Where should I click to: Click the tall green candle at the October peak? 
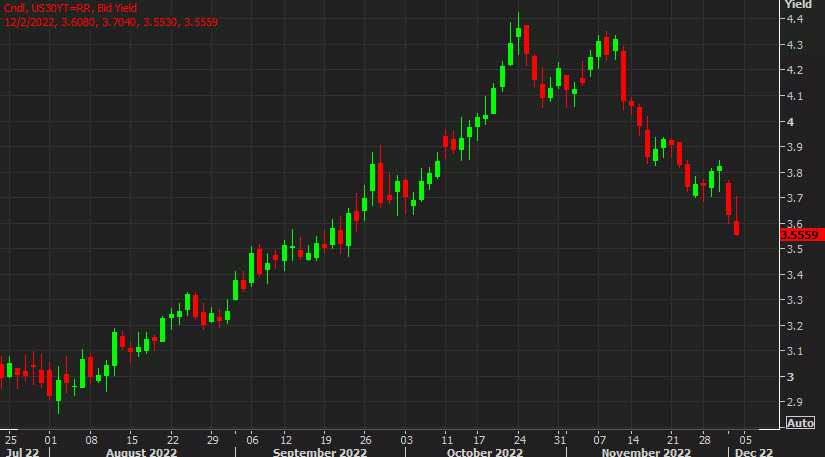[x=518, y=40]
